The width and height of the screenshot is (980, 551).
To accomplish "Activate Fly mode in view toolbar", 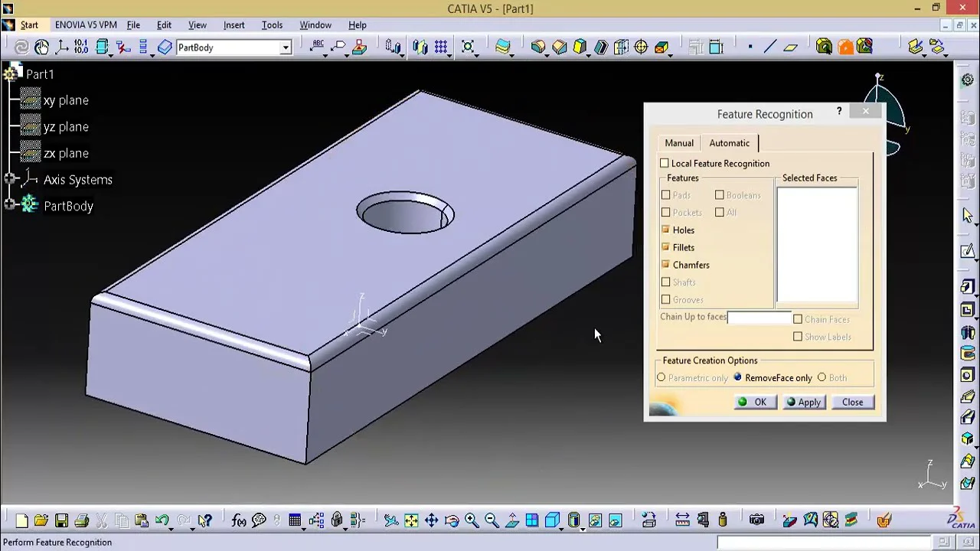I will tap(391, 521).
